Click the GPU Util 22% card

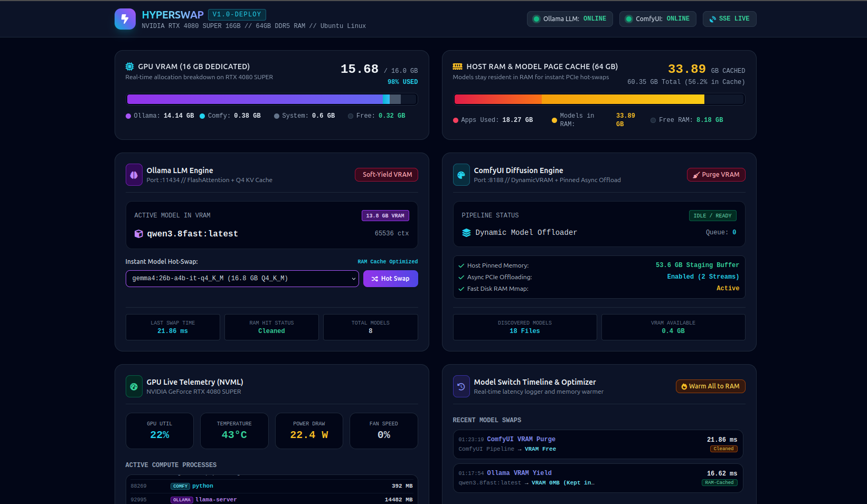pos(159,431)
